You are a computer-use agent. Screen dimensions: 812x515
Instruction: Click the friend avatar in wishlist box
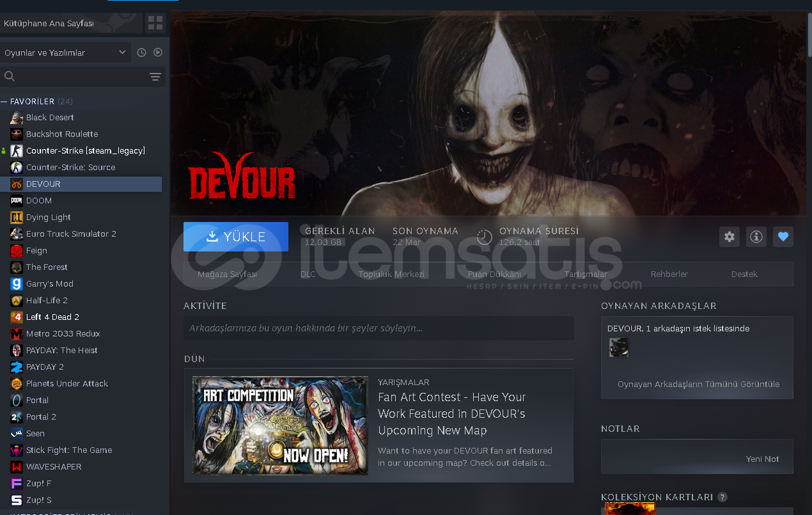(x=619, y=347)
